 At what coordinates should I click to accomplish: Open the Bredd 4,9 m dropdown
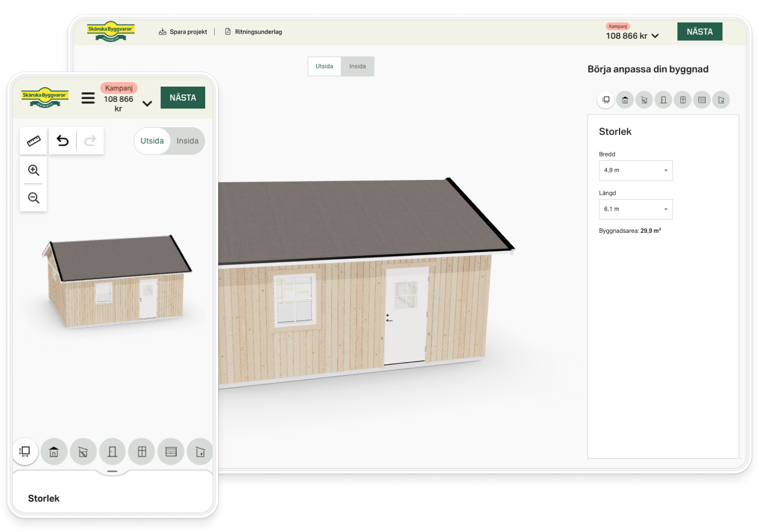coord(636,170)
